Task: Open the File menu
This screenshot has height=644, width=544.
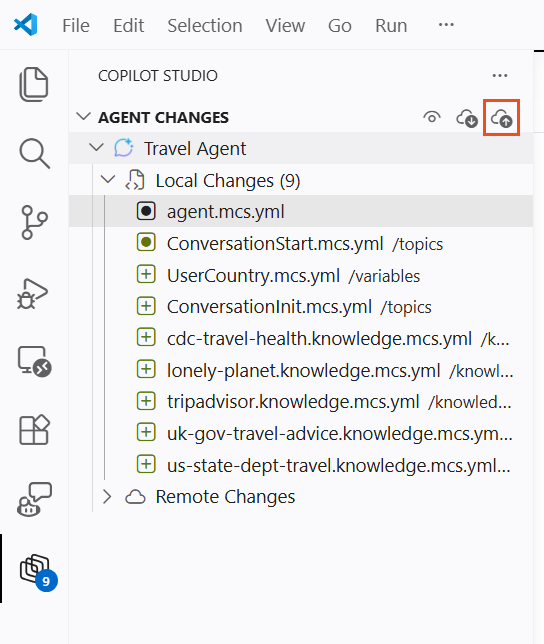Action: [76, 25]
